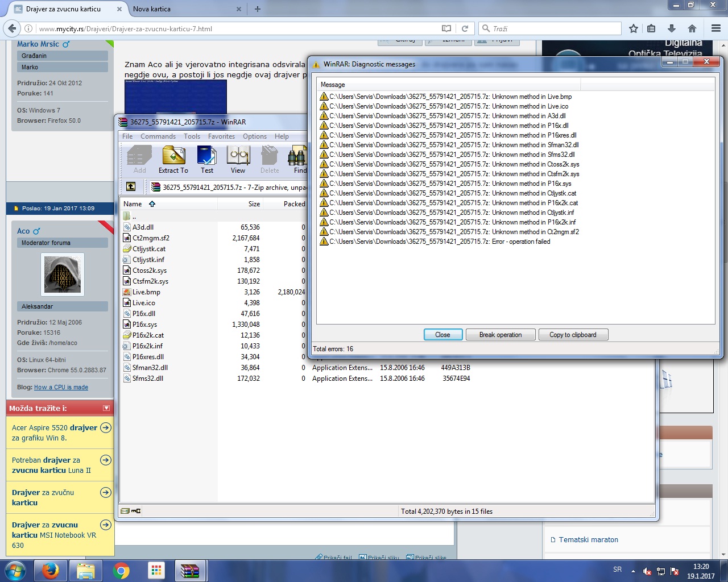Viewport: 728px width, 582px height.
Task: Show site information icon in address bar
Action: point(28,28)
